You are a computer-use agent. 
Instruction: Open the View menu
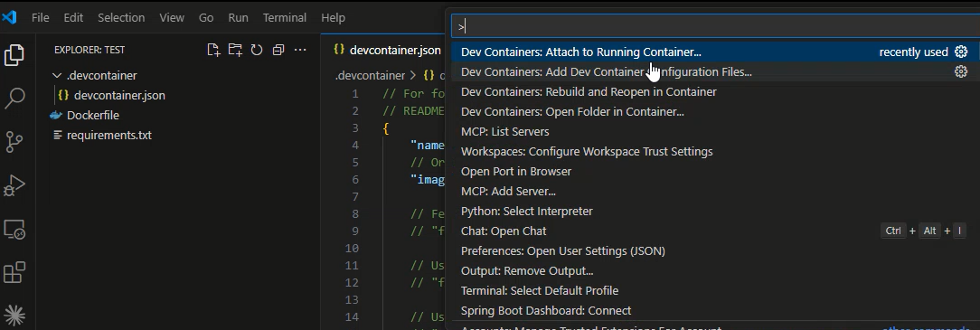pyautogui.click(x=171, y=17)
